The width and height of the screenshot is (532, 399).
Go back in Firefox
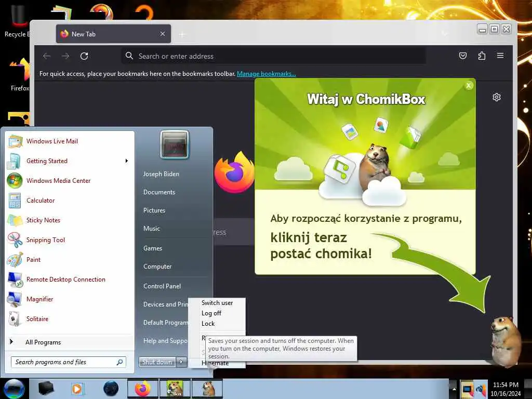click(47, 56)
